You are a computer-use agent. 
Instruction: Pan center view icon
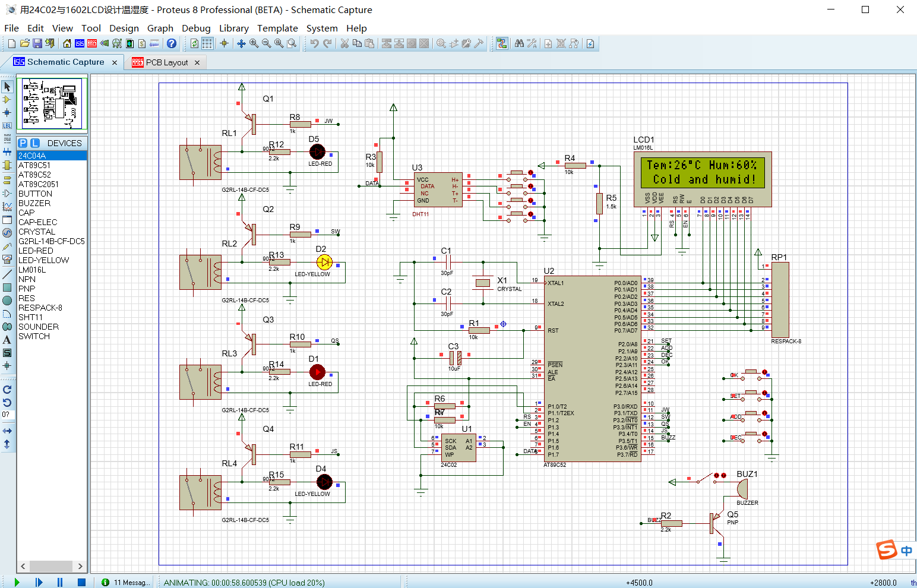pyautogui.click(x=241, y=43)
